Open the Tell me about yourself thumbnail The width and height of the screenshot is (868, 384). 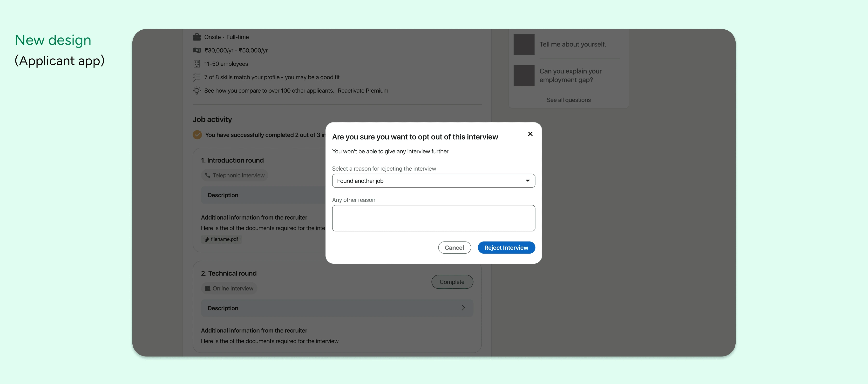click(x=524, y=44)
